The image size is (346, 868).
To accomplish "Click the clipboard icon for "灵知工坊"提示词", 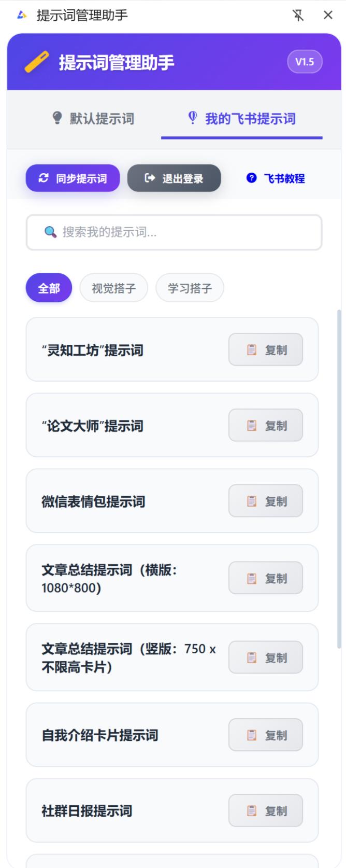I will click(x=252, y=350).
